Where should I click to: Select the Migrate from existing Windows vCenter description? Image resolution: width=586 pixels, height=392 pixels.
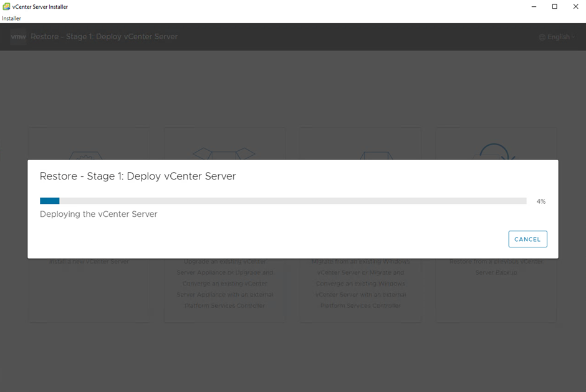[x=360, y=284]
